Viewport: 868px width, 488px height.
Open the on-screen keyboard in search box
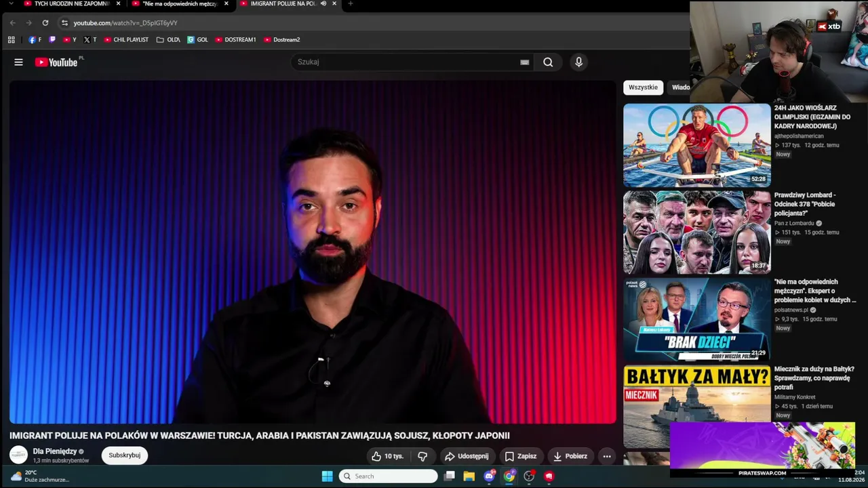point(524,62)
